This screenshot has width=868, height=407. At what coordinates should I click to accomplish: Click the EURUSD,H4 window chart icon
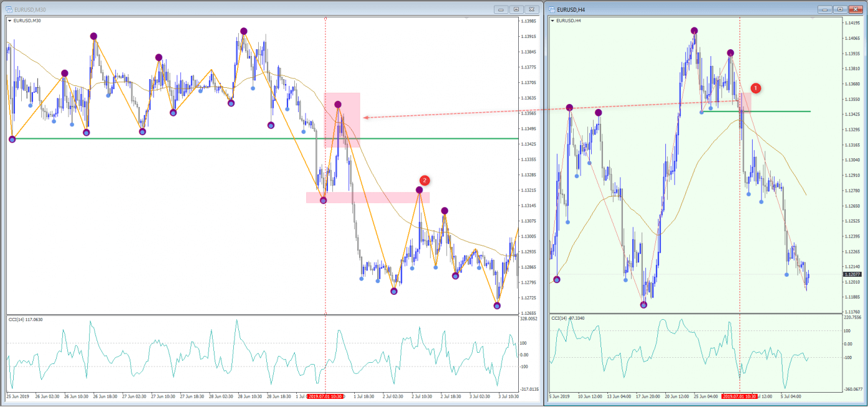coord(551,9)
